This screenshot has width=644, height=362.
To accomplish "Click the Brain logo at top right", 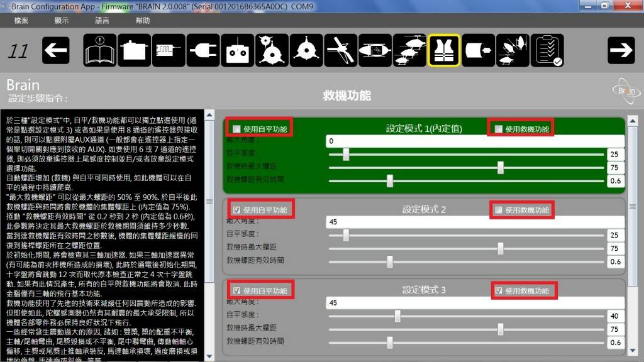I will click(626, 90).
